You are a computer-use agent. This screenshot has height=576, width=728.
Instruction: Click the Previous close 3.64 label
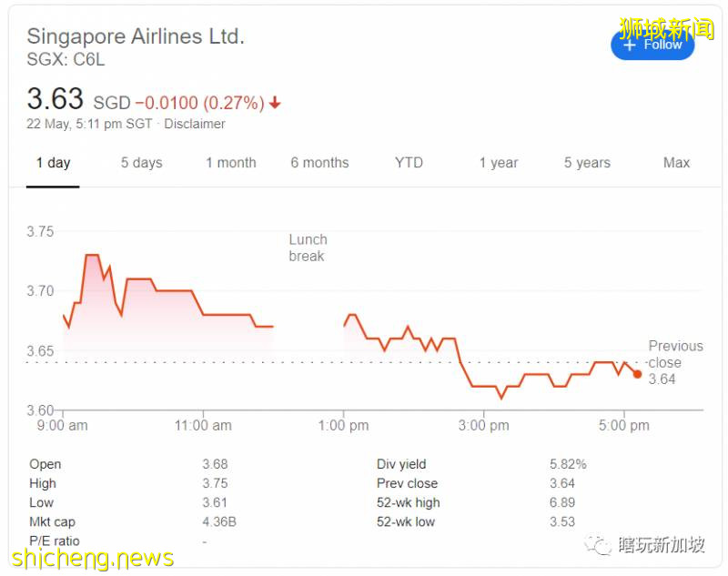click(675, 362)
